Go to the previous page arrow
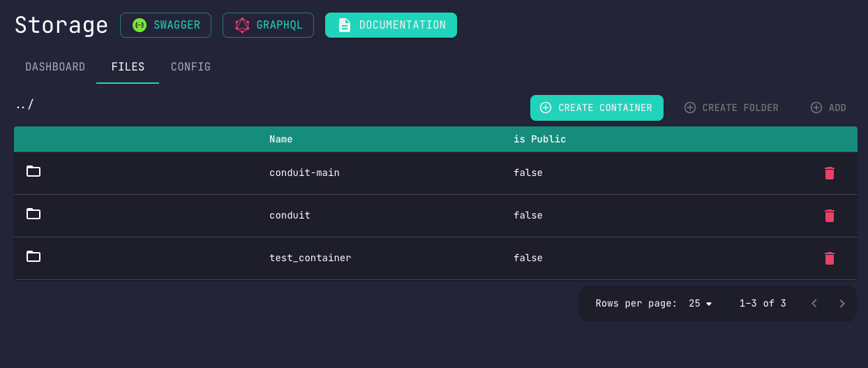The image size is (868, 368). pos(814,304)
